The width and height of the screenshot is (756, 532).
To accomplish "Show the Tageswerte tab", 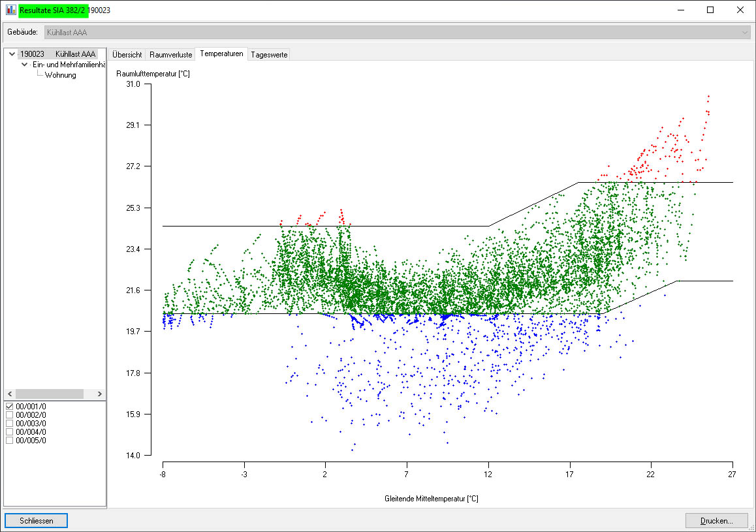I will pos(268,55).
